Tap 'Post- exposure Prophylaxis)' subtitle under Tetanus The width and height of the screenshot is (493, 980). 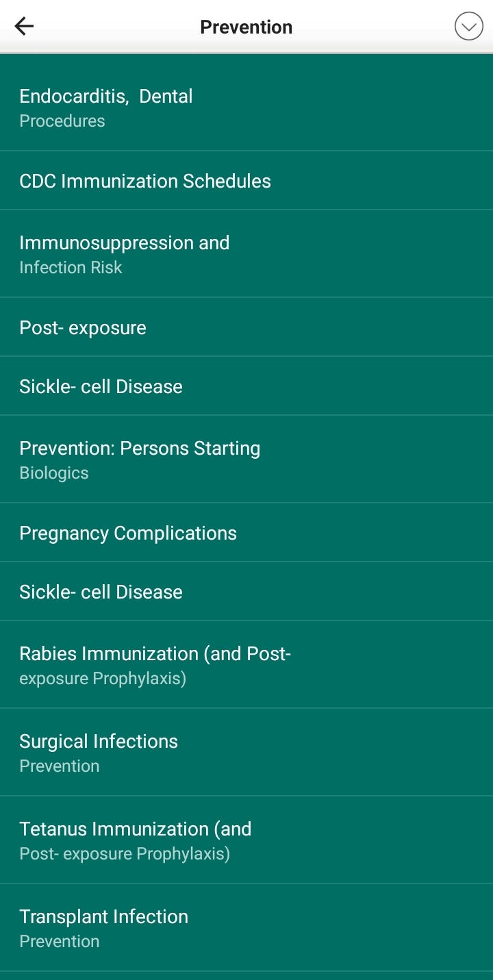tap(125, 854)
